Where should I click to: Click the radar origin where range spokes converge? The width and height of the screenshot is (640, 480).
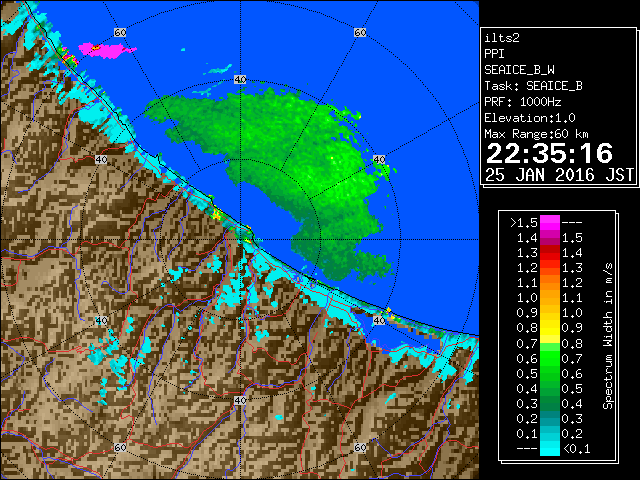(x=240, y=240)
